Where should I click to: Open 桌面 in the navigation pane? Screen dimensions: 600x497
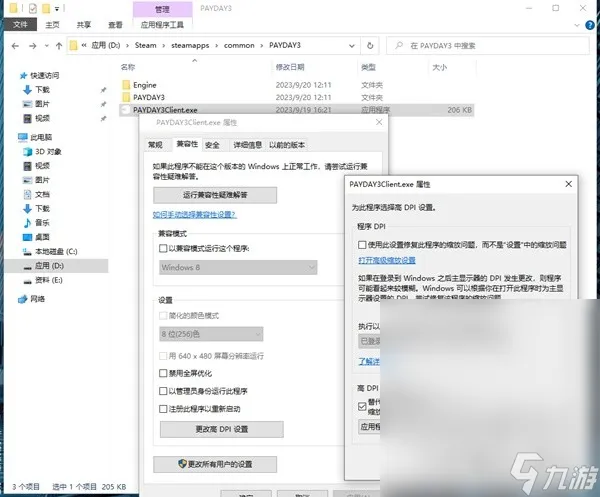(x=42, y=237)
